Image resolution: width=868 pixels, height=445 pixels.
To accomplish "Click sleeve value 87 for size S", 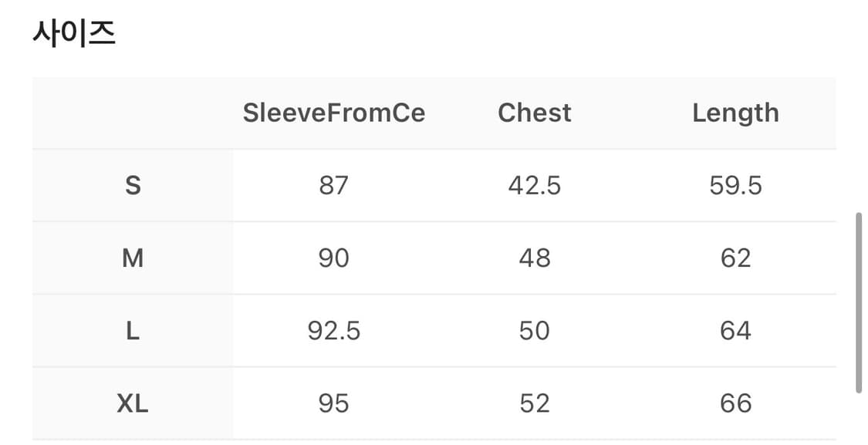I will [334, 185].
